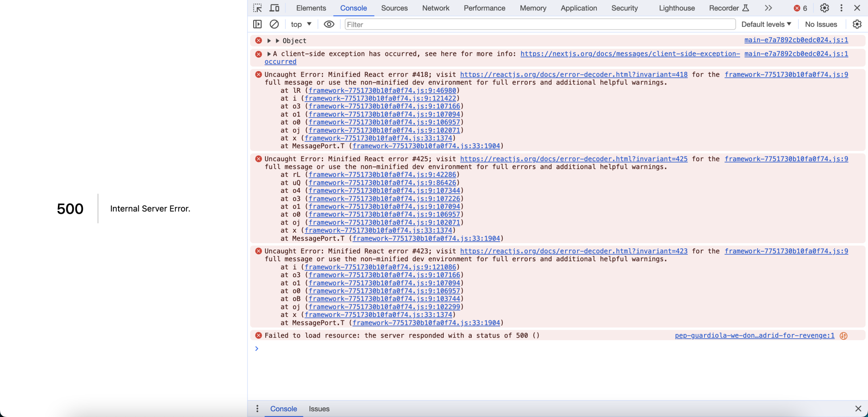The height and width of the screenshot is (417, 868).
Task: Clear the console using the clear icon
Action: coord(274,24)
